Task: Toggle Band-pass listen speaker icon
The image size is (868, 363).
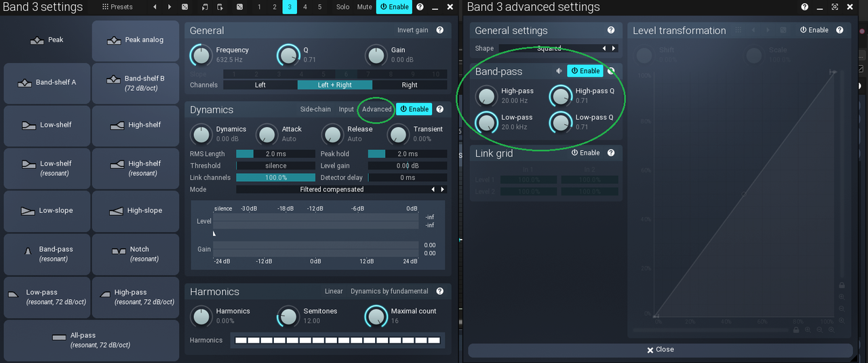Action: point(559,71)
